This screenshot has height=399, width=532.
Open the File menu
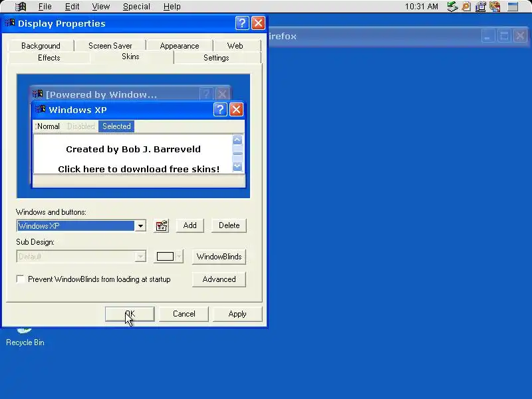point(45,7)
